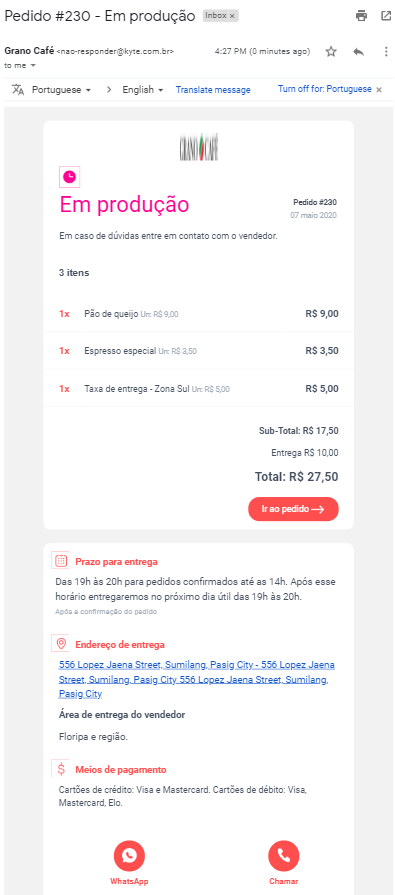This screenshot has width=395, height=895.
Task: Reply using the arrow icon
Action: (358, 51)
